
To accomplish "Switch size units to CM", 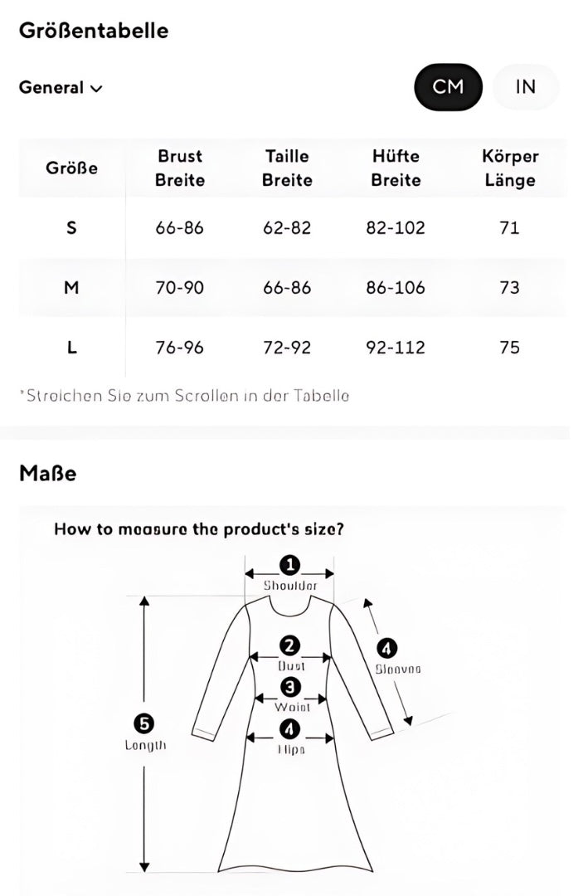I will (x=448, y=86).
